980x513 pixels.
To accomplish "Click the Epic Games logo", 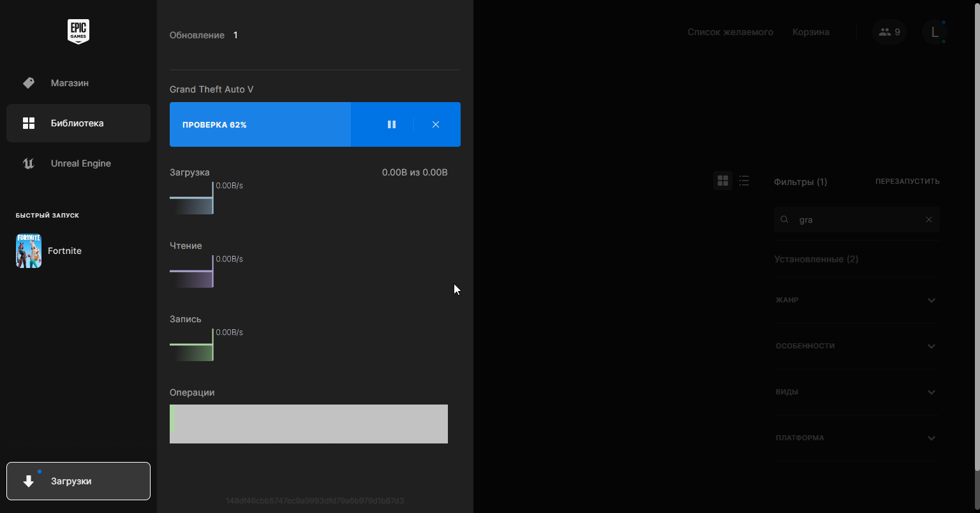I will [x=78, y=31].
